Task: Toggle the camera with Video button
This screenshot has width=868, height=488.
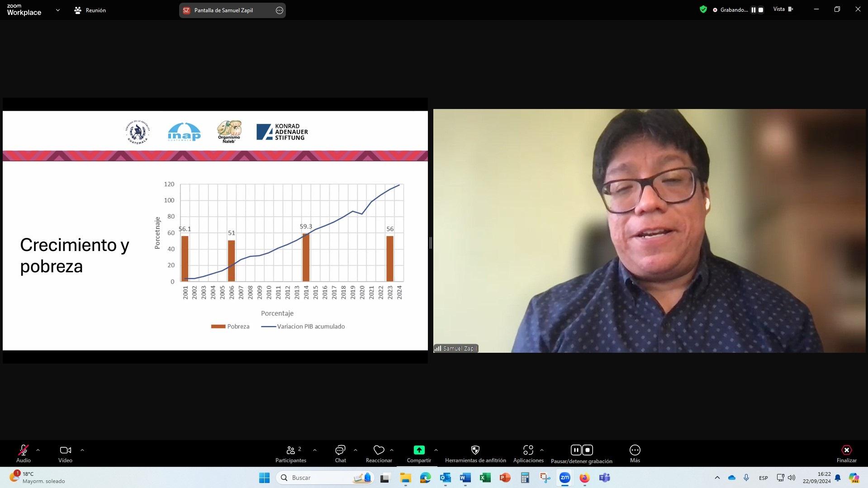Action: pyautogui.click(x=65, y=454)
